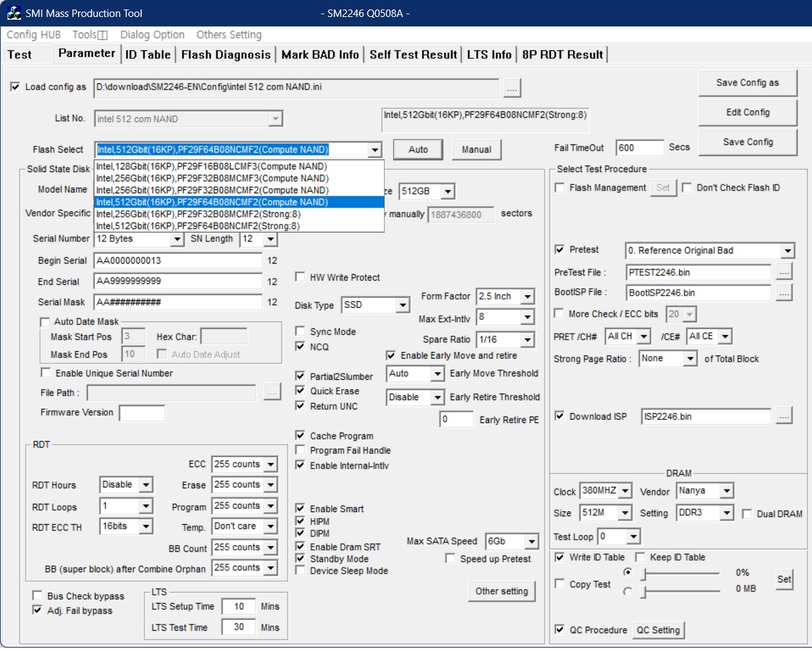Browse for the Download ISP file
The image size is (812, 651).
pyautogui.click(x=784, y=416)
